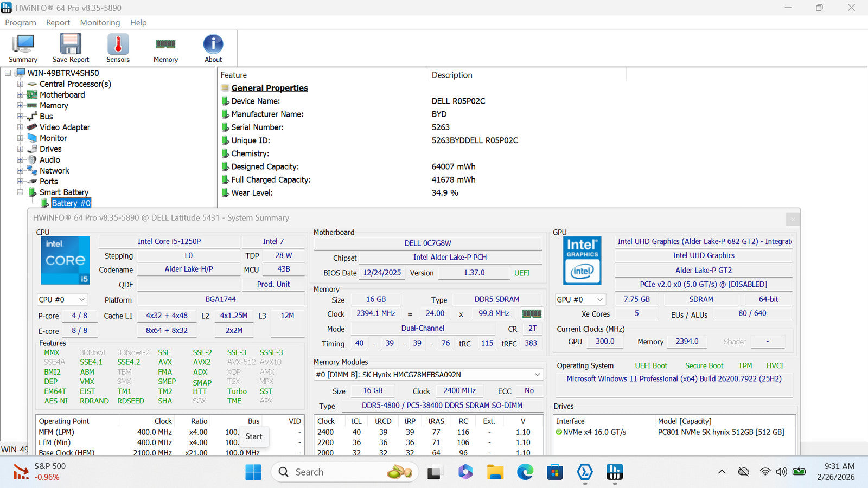868x488 pixels.
Task: Click memory chip icon beside 99.8 MHz
Action: [531, 313]
